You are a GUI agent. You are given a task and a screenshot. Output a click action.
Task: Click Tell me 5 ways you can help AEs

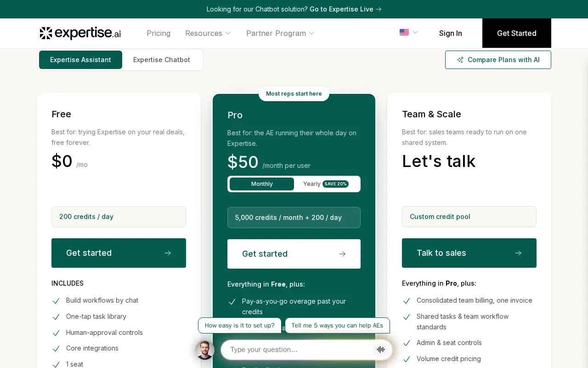coord(337,326)
